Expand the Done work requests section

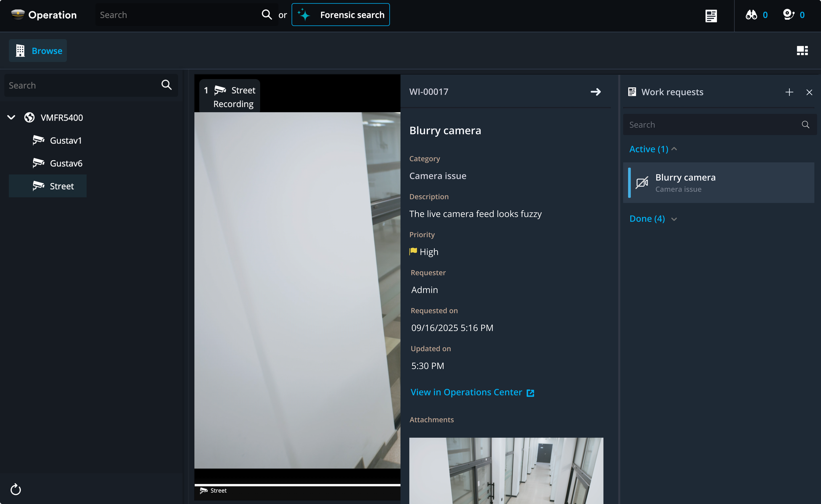pos(674,219)
